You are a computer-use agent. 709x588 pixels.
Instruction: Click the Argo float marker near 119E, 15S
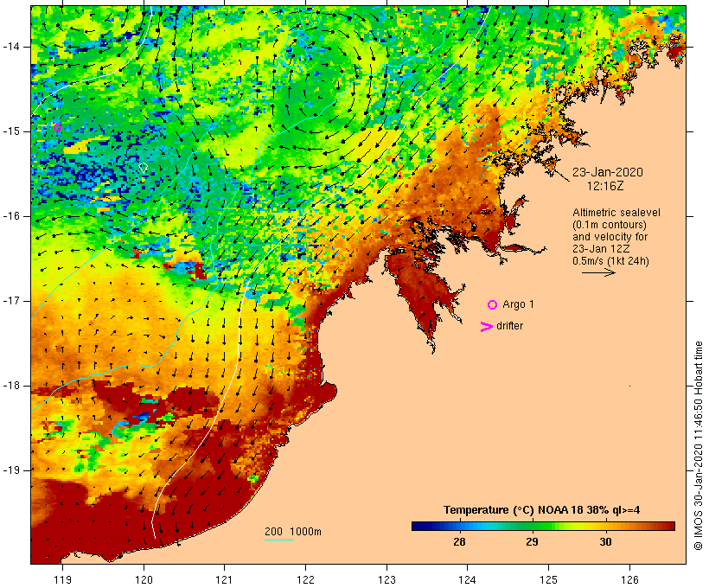tap(57, 128)
